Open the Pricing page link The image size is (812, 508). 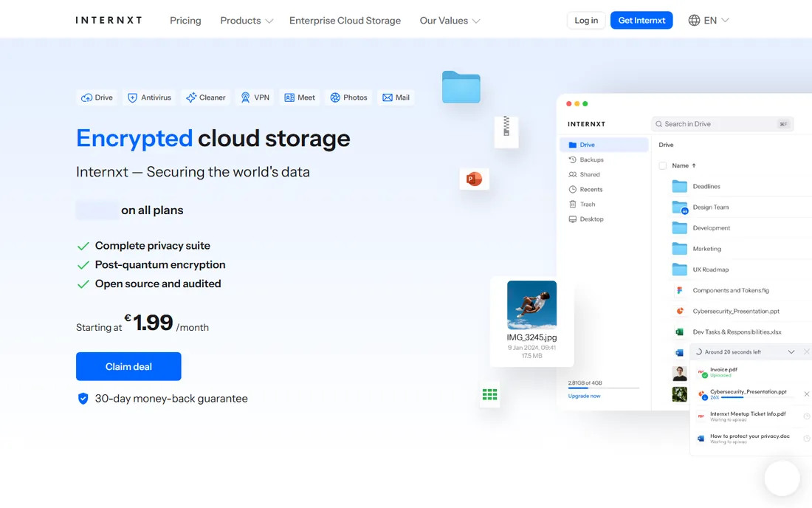pos(185,20)
